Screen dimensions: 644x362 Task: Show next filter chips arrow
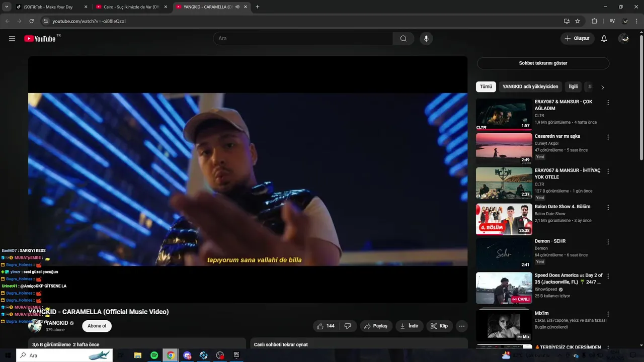point(602,87)
